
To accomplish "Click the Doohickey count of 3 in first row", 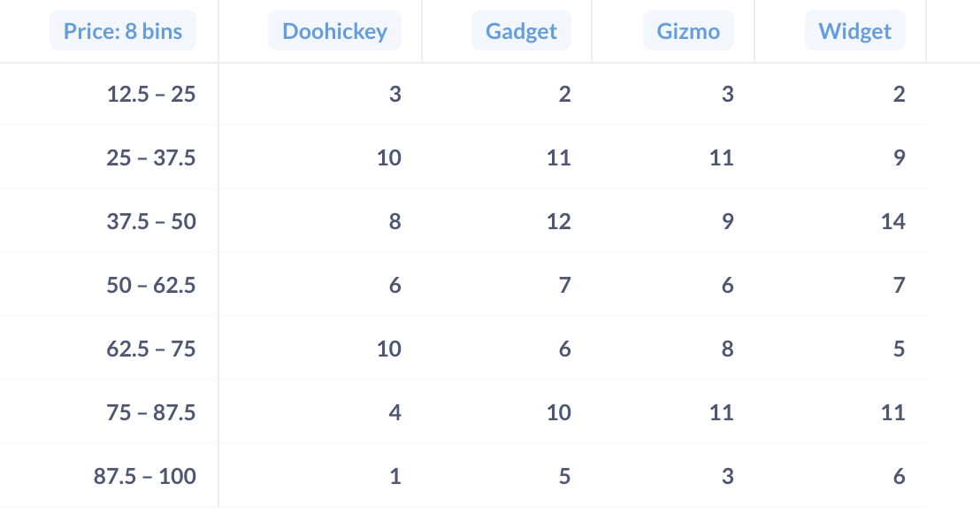I will [394, 93].
